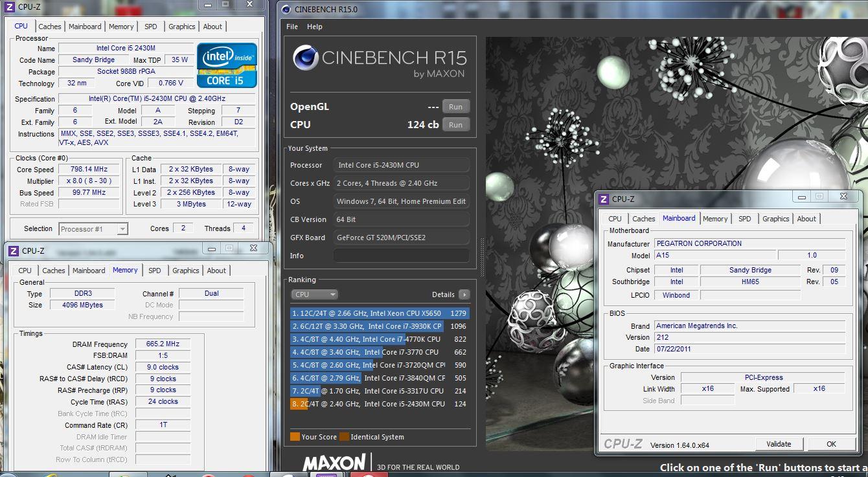Viewport: 868px width, 477px height.
Task: Select the Core i7-3840QM ranking entry
Action: pos(380,378)
